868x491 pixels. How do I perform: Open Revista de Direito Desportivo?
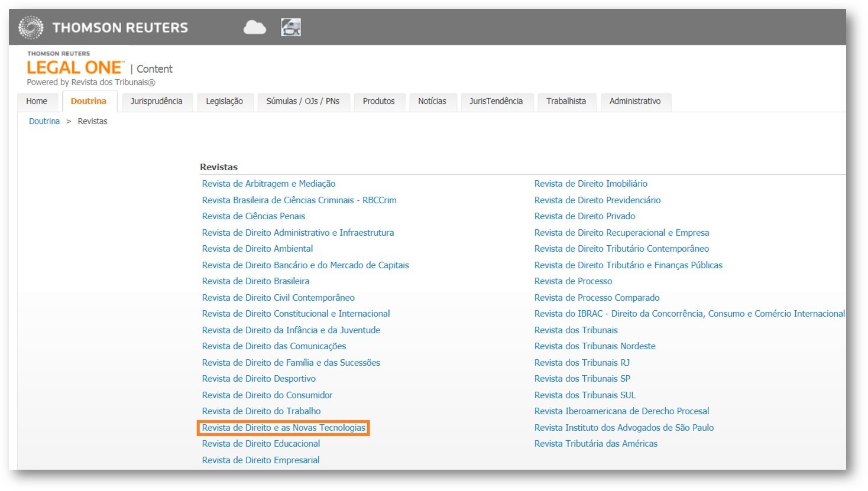[259, 379]
